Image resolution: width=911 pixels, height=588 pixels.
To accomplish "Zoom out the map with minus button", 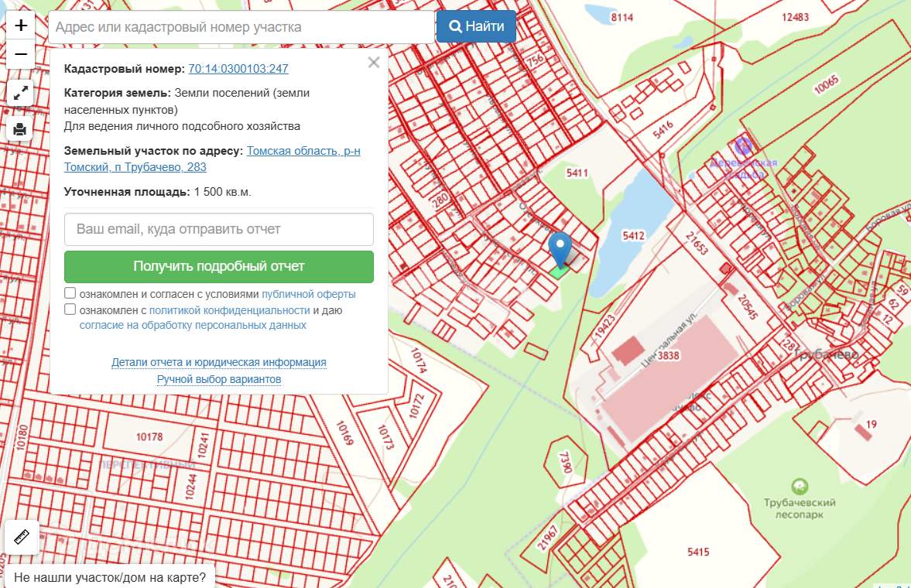I will click(x=21, y=54).
